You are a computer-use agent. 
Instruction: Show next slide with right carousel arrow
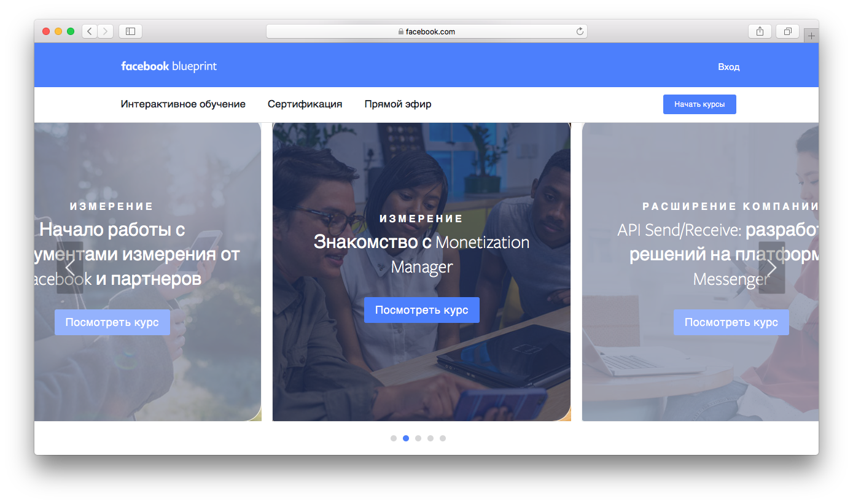pyautogui.click(x=771, y=268)
